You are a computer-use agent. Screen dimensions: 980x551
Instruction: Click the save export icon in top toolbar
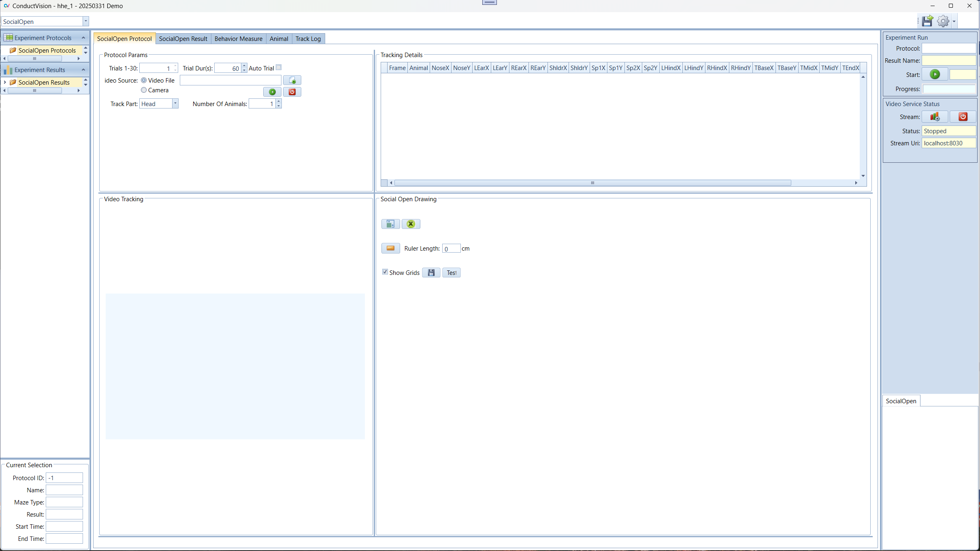[x=927, y=21]
